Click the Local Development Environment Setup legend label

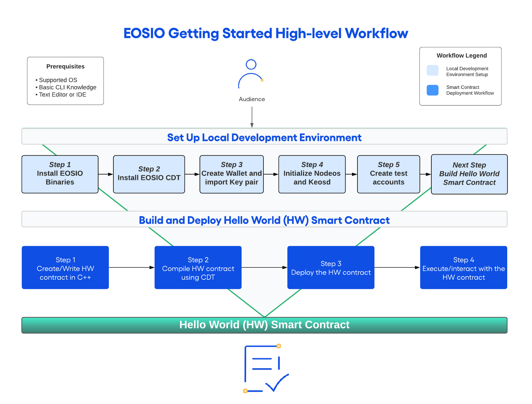point(467,71)
